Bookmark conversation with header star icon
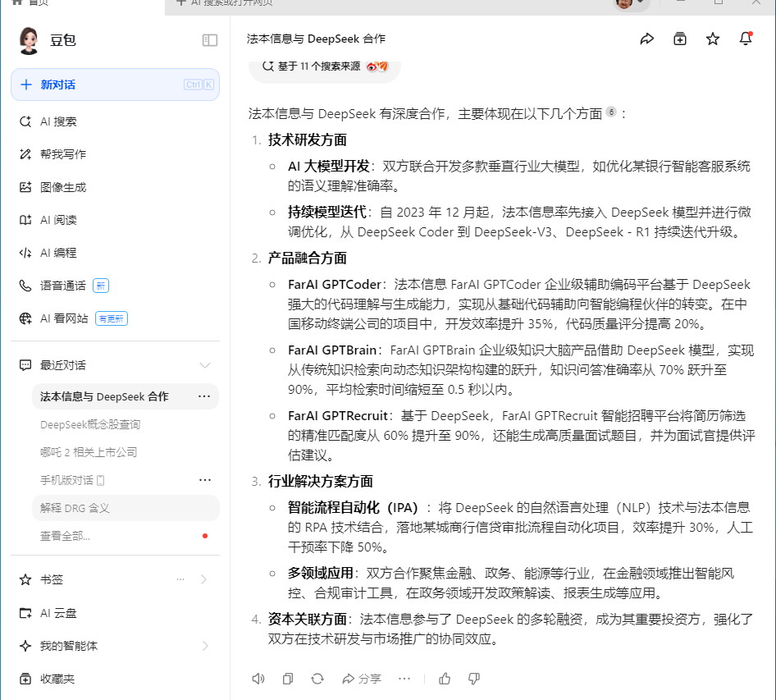The image size is (776, 700). pos(713,39)
